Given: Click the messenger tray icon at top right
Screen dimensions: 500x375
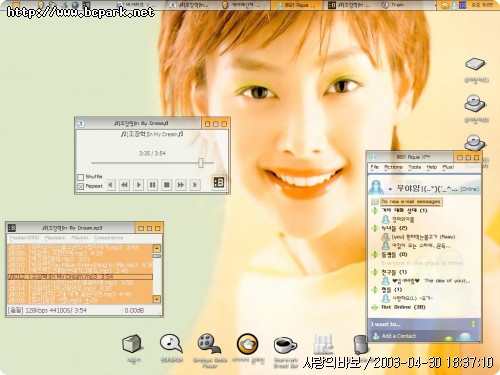Looking at the screenshot, I should [454, 5].
